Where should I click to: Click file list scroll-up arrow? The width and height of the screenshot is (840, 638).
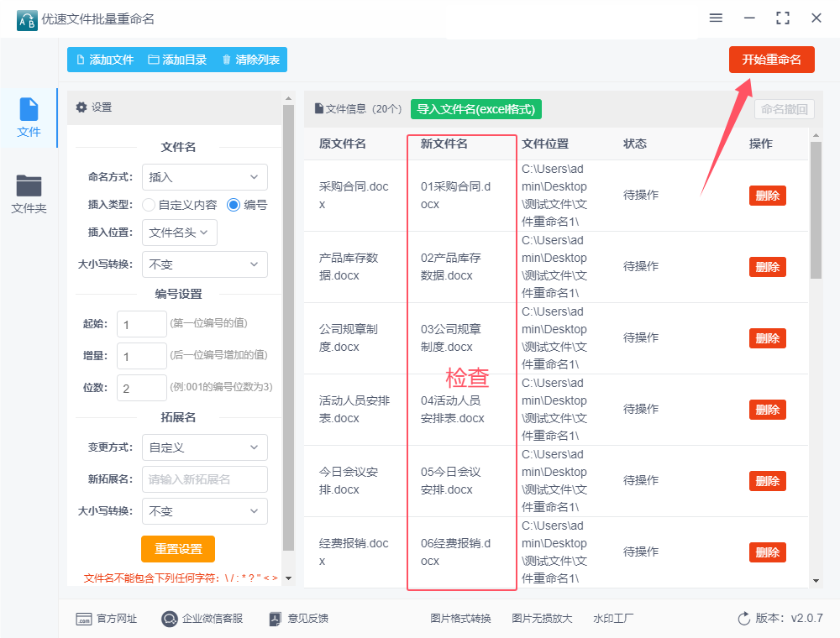point(816,135)
